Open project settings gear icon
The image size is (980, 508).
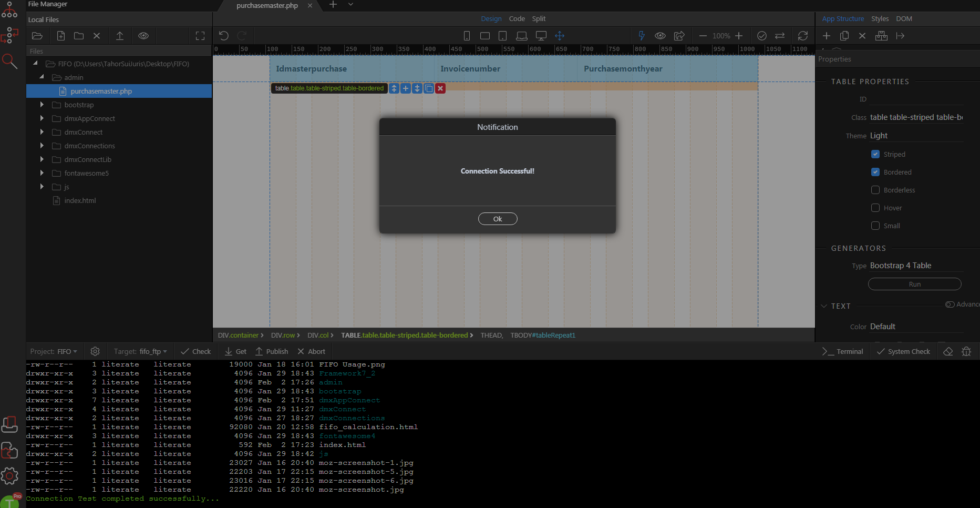95,351
